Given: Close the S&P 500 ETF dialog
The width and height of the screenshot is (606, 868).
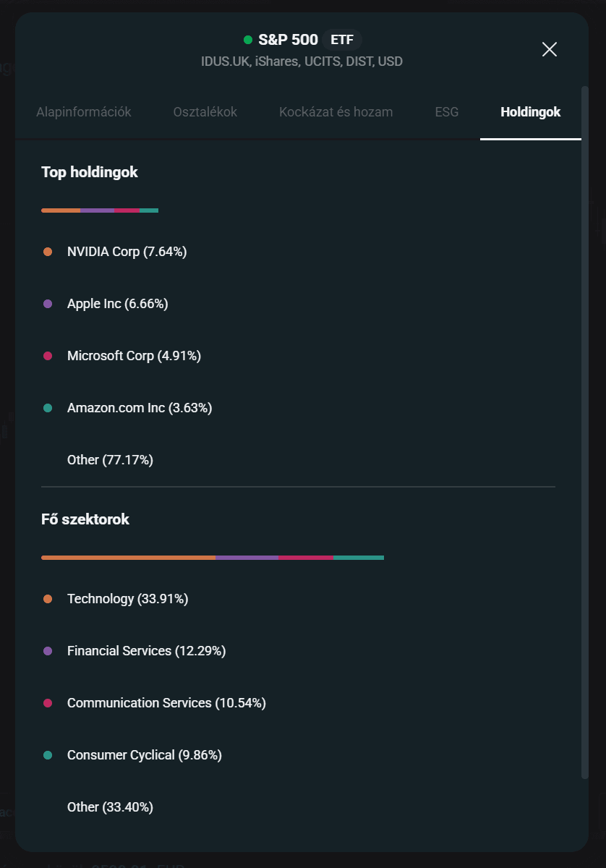Looking at the screenshot, I should point(550,49).
